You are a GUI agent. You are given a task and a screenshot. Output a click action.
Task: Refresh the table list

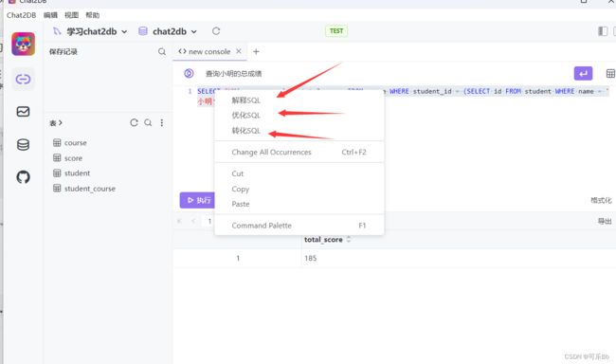click(134, 122)
